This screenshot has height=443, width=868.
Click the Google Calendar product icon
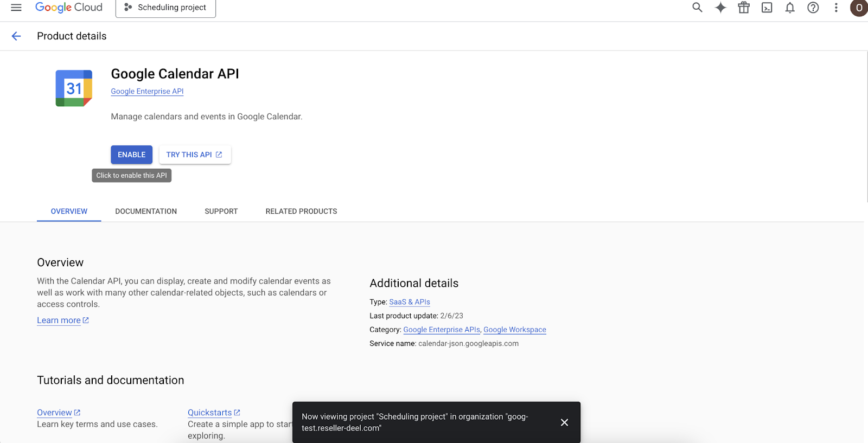74,88
